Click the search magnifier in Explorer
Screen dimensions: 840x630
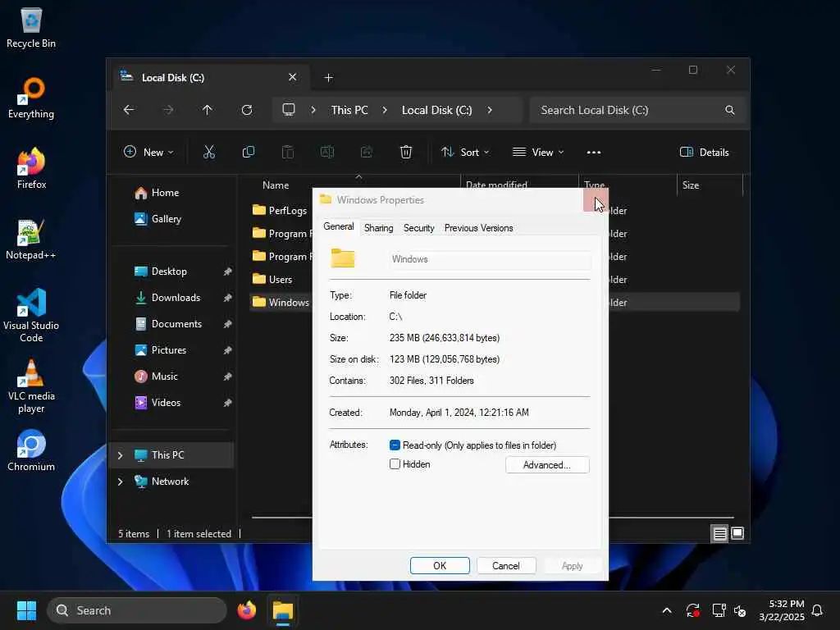729,110
